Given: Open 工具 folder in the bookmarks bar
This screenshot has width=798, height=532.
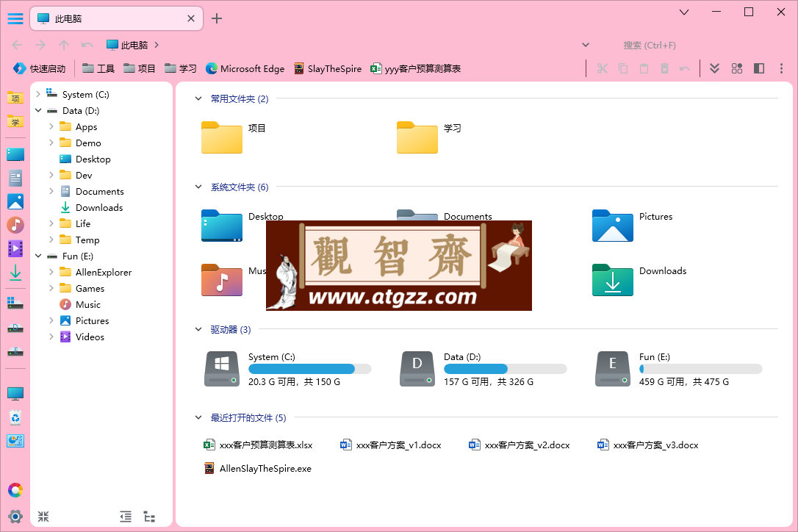Looking at the screenshot, I should 98,69.
